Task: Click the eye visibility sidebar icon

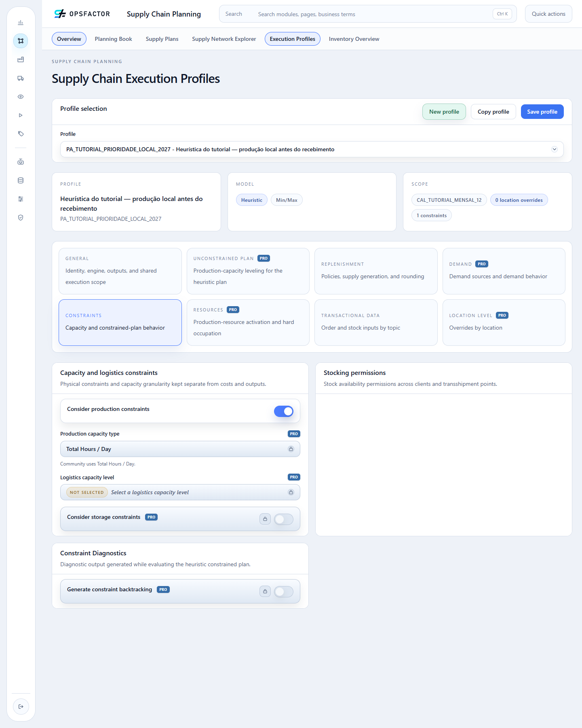Action: 21,97
